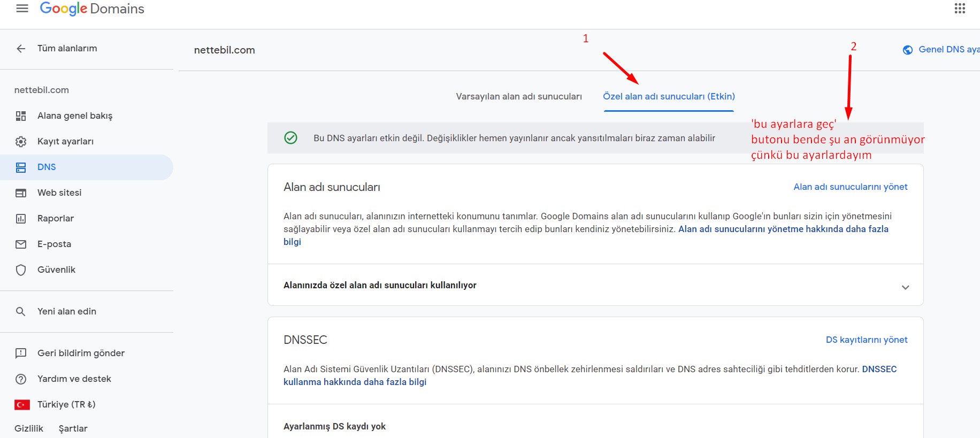
Task: Click the Yeni alan edin search icon
Action: [21, 312]
